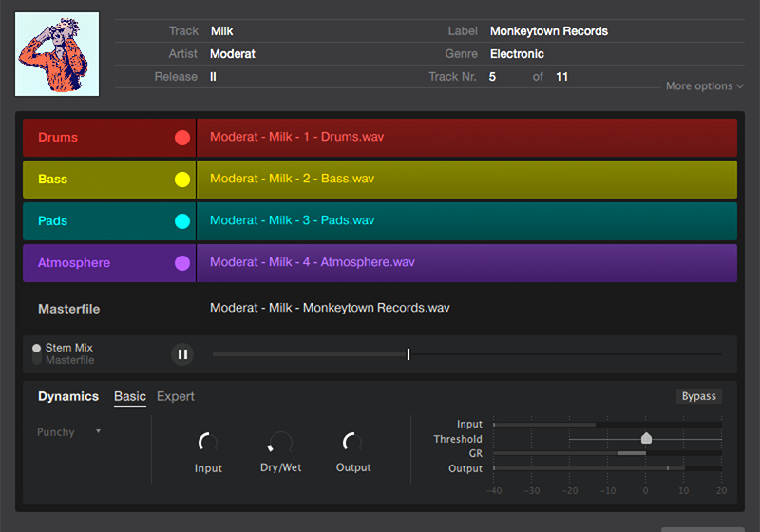Open the Punchy preset dropdown
The height and width of the screenshot is (532, 760).
pyautogui.click(x=68, y=432)
